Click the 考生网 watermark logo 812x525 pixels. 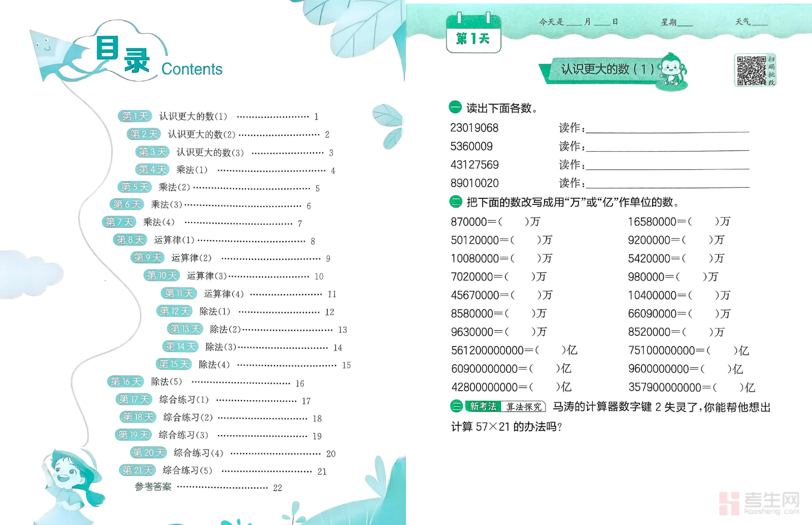click(759, 503)
